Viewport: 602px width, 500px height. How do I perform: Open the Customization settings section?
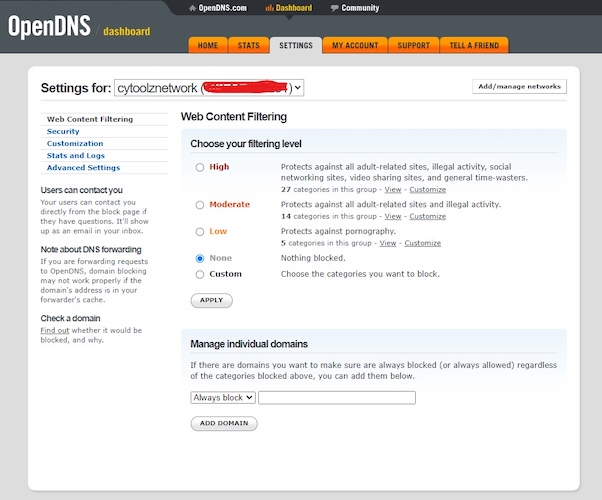pyautogui.click(x=75, y=144)
